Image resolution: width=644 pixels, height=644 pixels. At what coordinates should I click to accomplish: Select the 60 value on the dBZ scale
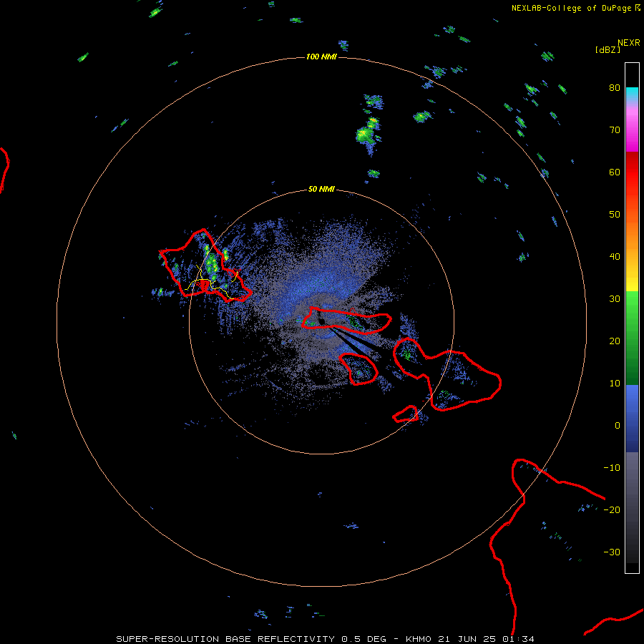[615, 172]
